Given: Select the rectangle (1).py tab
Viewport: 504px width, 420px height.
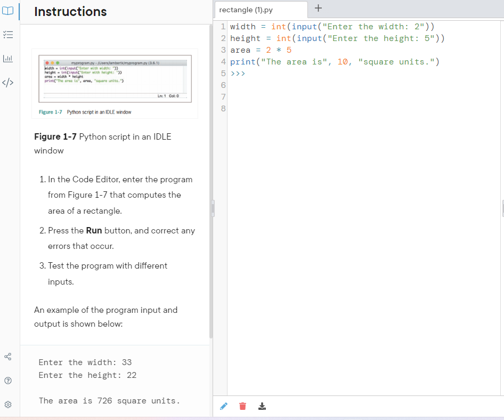Looking at the screenshot, I should click(260, 10).
